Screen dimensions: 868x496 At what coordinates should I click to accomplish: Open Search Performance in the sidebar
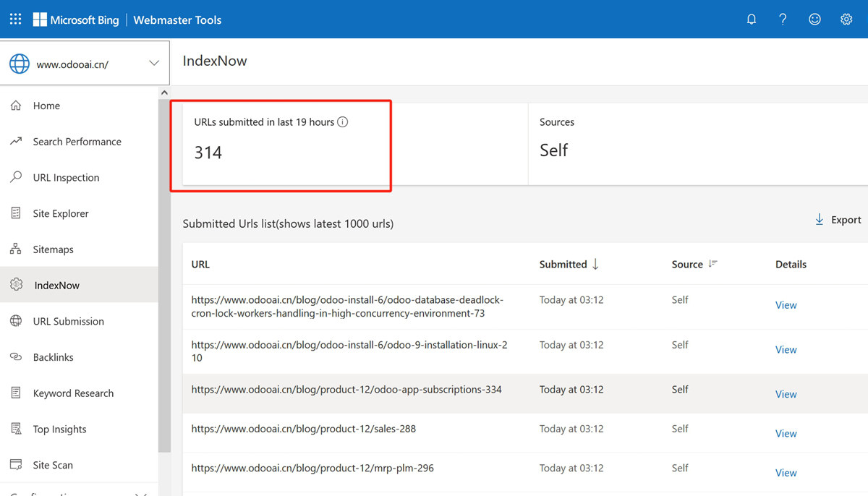[x=79, y=142]
